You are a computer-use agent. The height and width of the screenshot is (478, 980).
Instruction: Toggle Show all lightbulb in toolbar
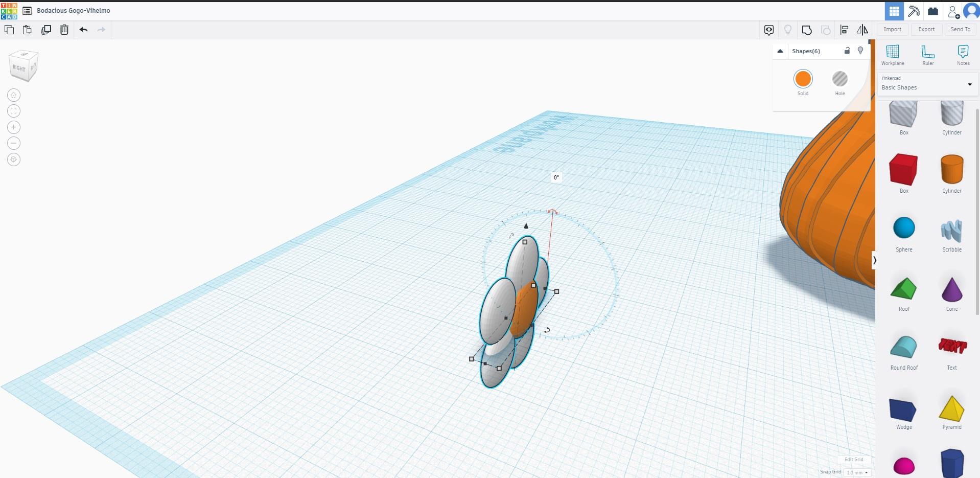(788, 30)
